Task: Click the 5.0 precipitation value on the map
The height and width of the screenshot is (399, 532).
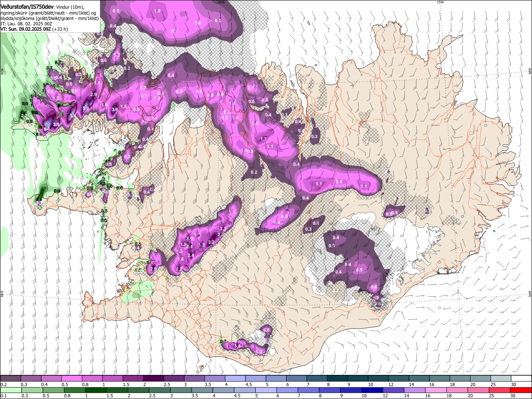Action: coord(86,108)
